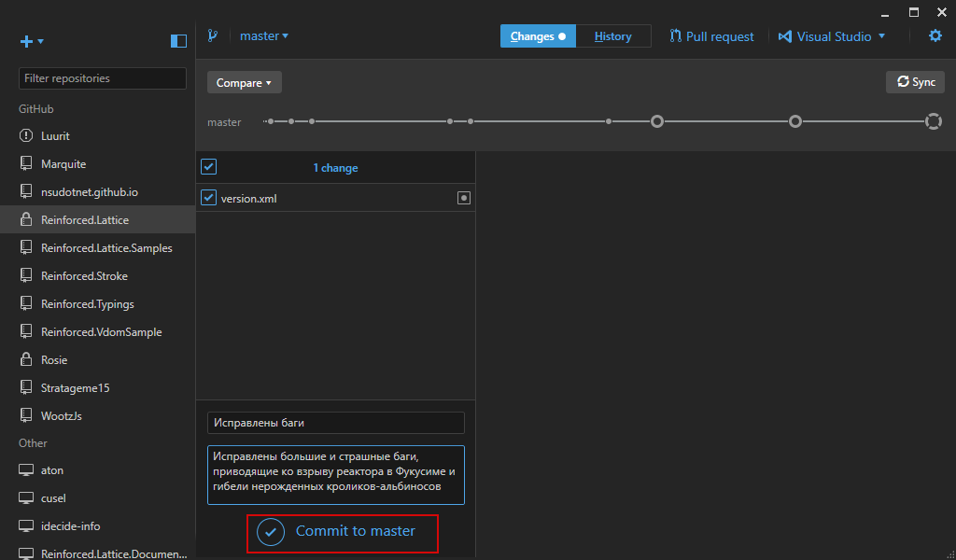The height and width of the screenshot is (560, 956).
Task: Click the monitor icon beside cusel
Action: click(x=25, y=498)
